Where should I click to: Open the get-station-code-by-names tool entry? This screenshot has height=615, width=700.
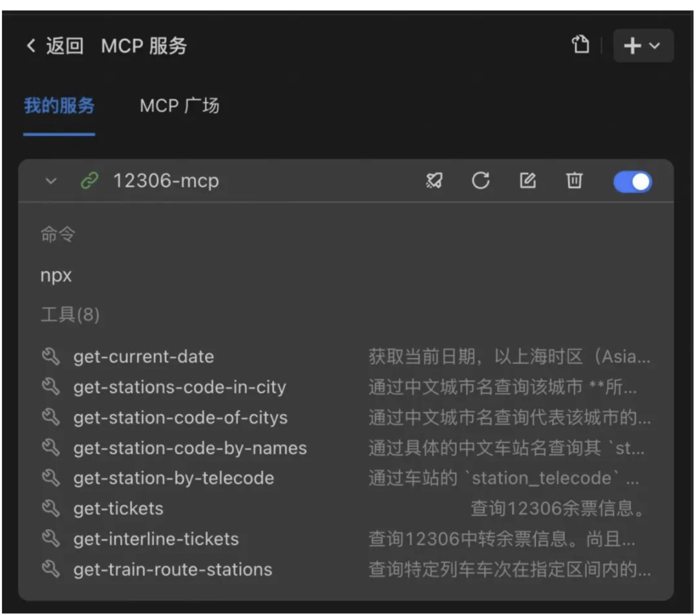tap(190, 448)
